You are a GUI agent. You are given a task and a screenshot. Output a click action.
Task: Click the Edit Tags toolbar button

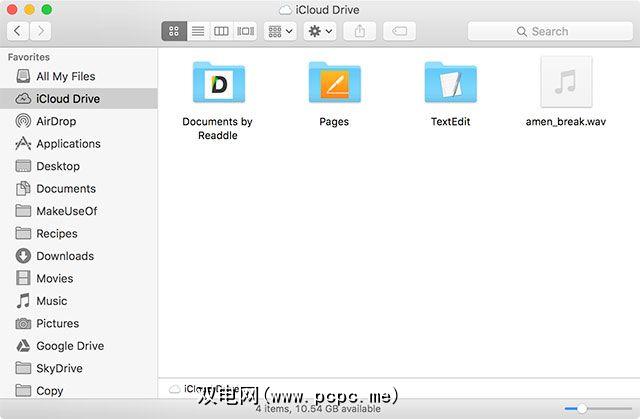click(x=399, y=31)
